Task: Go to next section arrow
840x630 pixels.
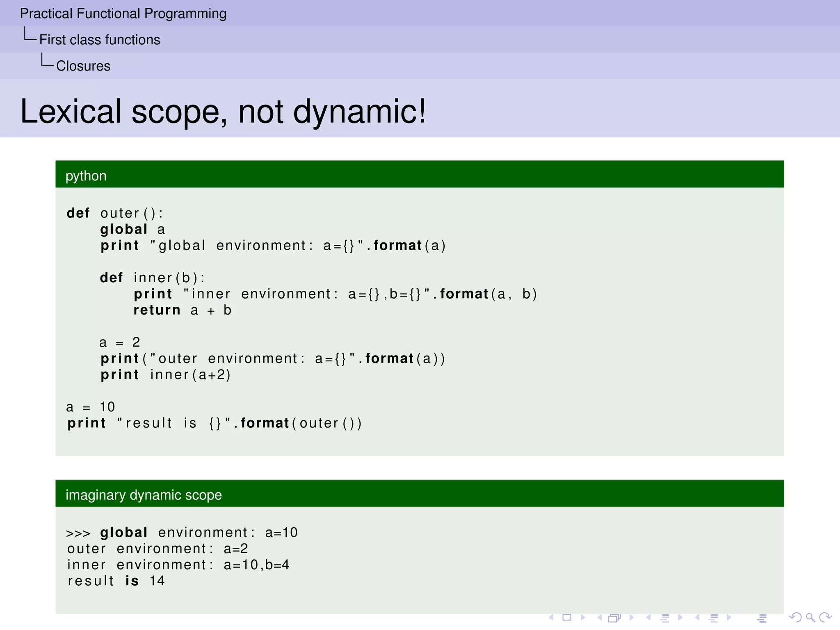Action: (x=729, y=617)
